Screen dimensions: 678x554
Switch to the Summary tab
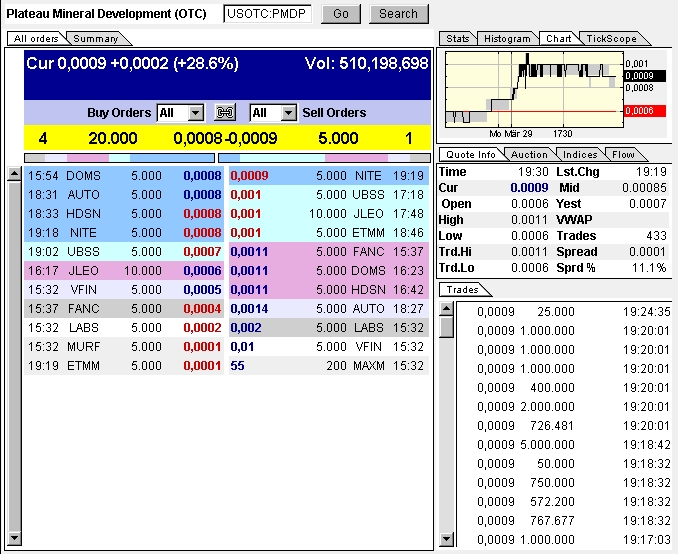tap(95, 38)
